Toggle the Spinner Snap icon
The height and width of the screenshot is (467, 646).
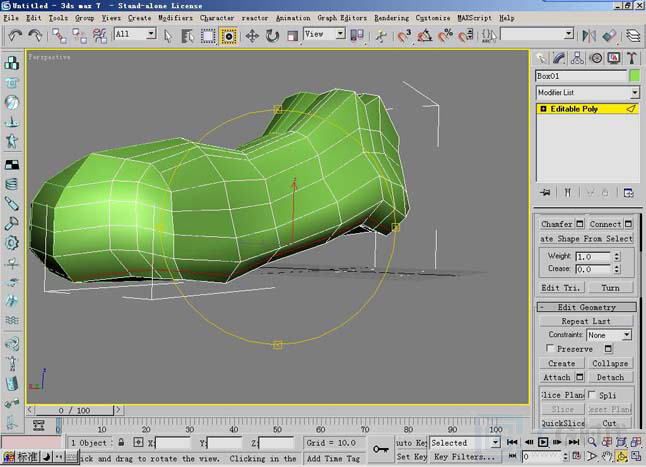466,36
